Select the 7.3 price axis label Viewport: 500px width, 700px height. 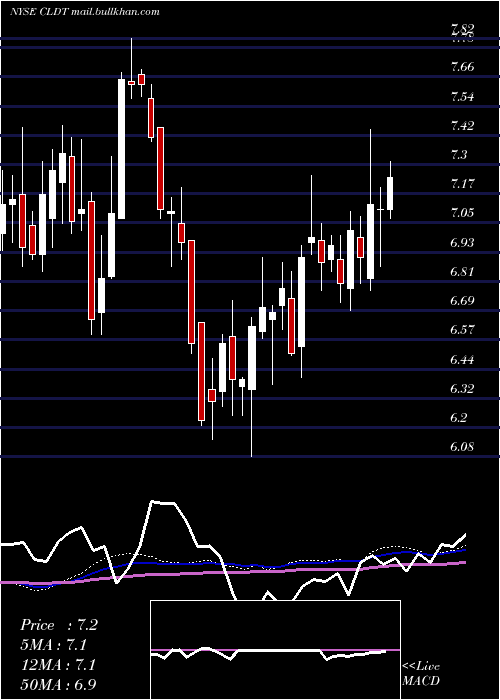coord(459,155)
